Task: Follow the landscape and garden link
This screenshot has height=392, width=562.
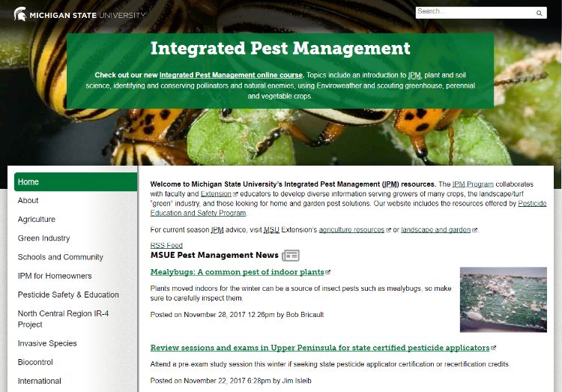Action: [x=436, y=229]
